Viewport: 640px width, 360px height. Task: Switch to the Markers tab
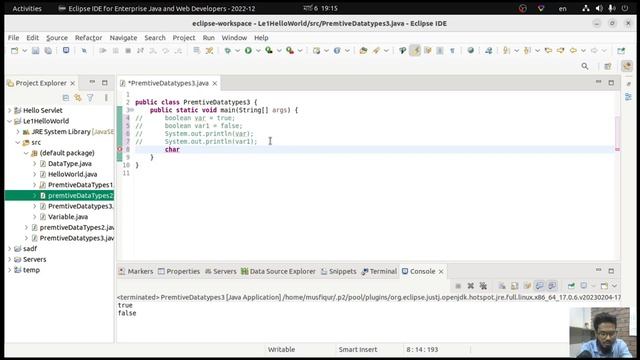pos(136,271)
